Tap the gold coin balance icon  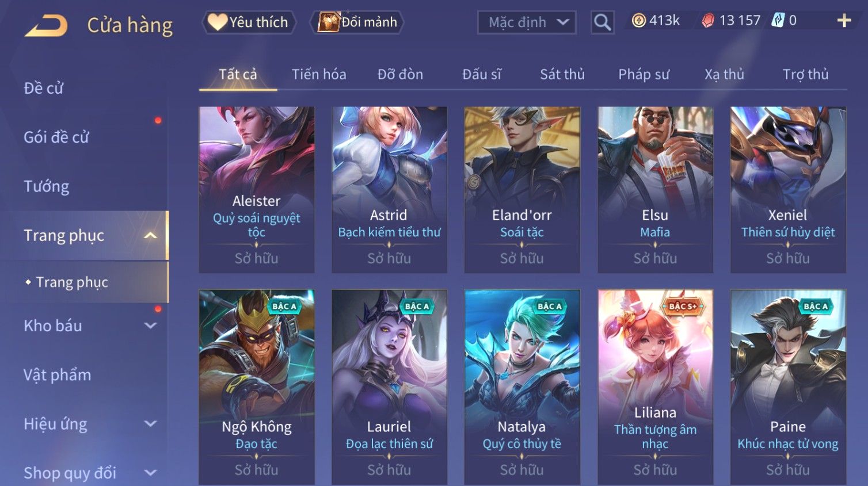[x=639, y=21]
